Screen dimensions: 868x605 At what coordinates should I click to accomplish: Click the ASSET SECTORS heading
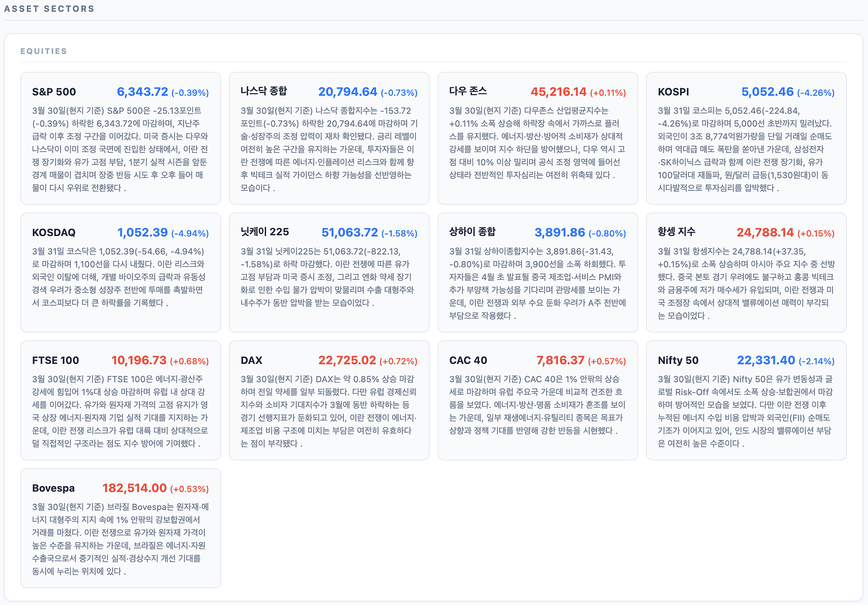coord(49,9)
